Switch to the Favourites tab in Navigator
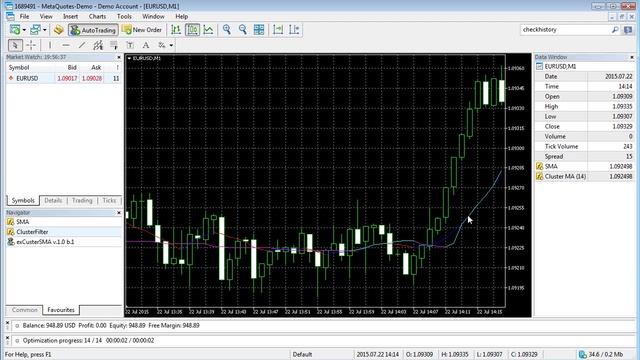 [x=61, y=310]
